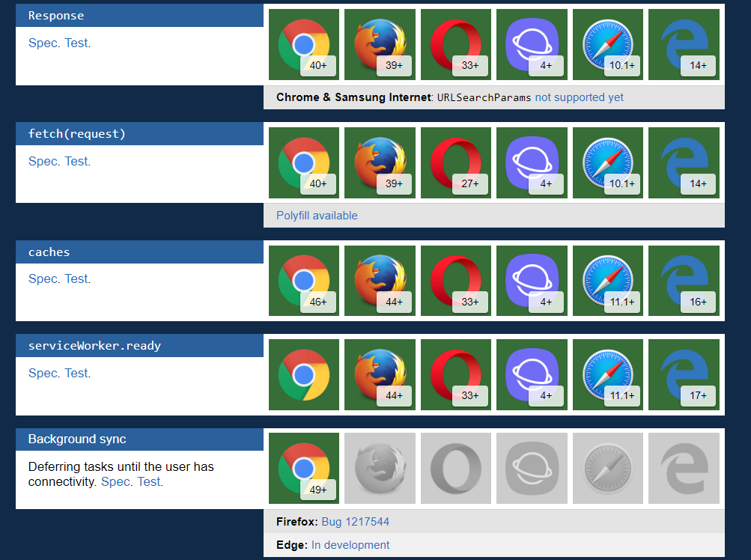The image size is (751, 560).
Task: Click the Opera icon in the caches row
Action: [456, 281]
